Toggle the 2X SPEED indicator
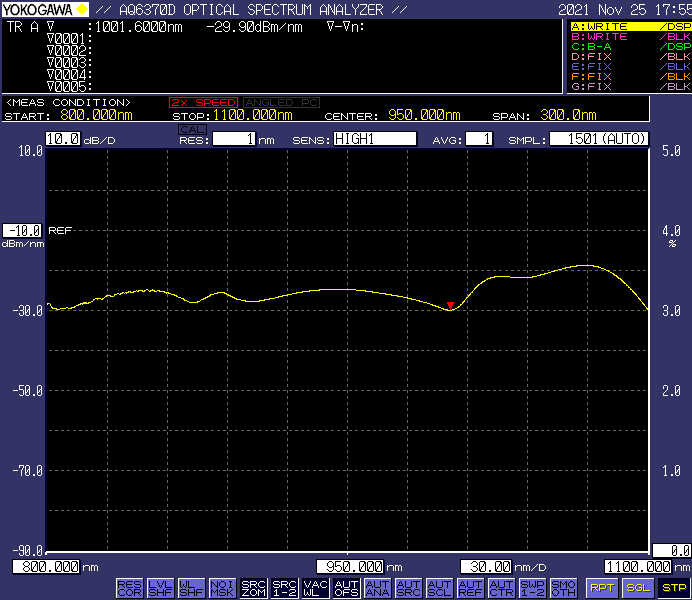The image size is (692, 600). [204, 103]
